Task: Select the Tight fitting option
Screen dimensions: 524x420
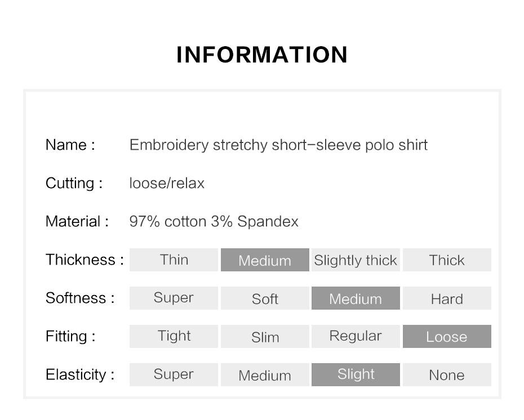Action: (174, 336)
